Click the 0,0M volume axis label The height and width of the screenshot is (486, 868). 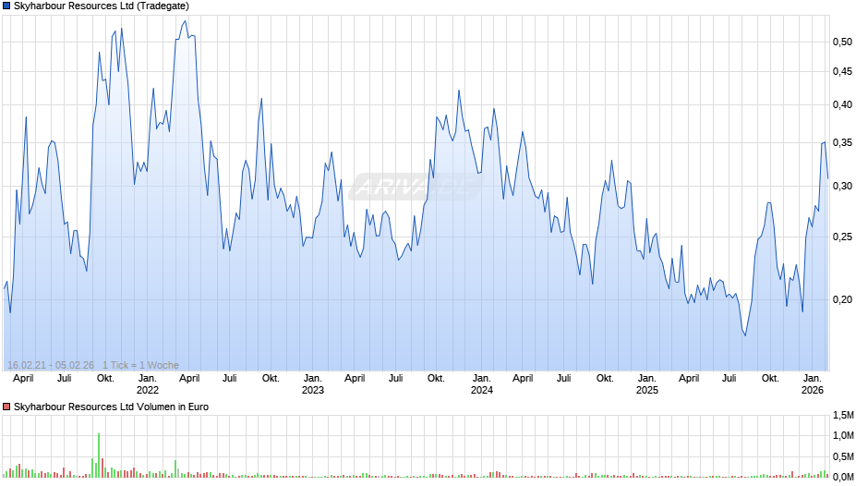(x=844, y=477)
